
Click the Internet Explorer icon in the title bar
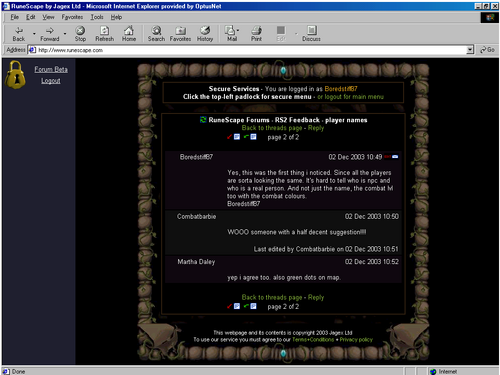tap(6, 6)
